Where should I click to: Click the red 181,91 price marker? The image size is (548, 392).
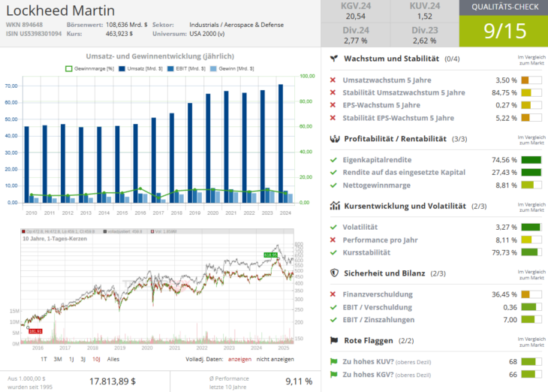click(x=35, y=331)
